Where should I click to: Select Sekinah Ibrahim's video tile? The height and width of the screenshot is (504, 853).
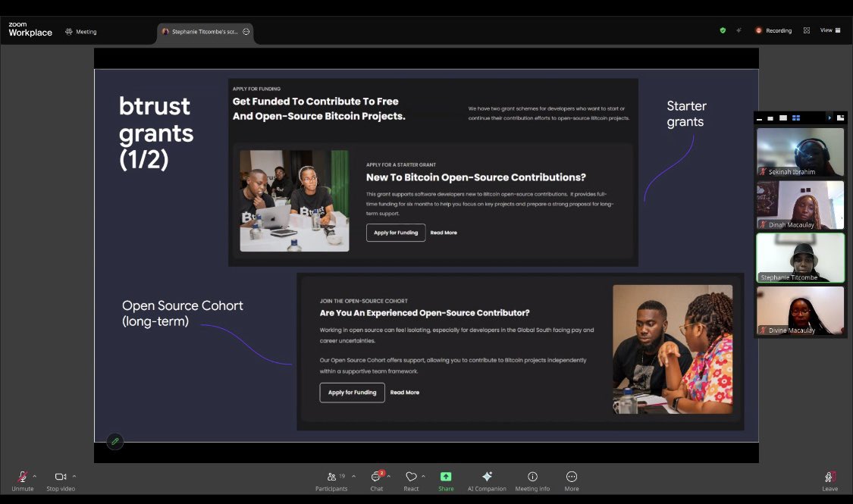click(x=800, y=152)
